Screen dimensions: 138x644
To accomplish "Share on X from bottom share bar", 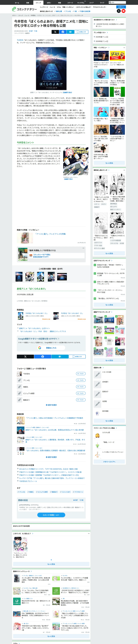I will pyautogui.click(x=25, y=356).
